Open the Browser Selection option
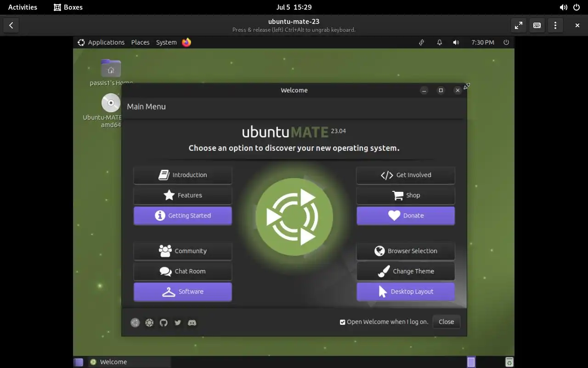 click(x=406, y=251)
